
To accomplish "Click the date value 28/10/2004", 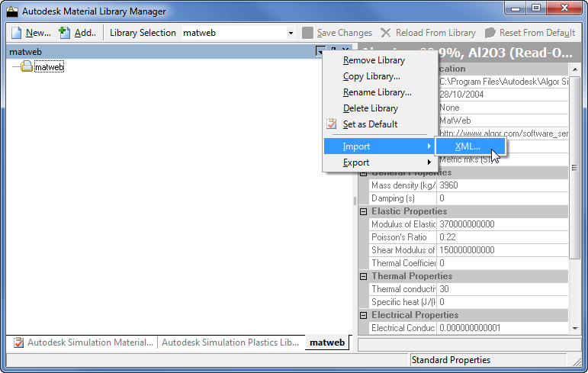I will (x=503, y=95).
